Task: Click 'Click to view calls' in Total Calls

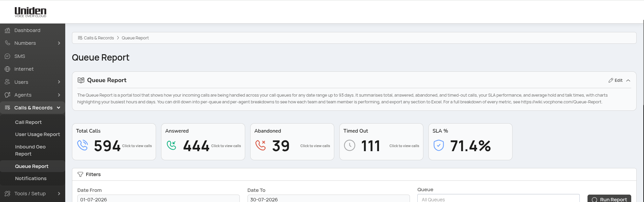Action: [x=137, y=146]
